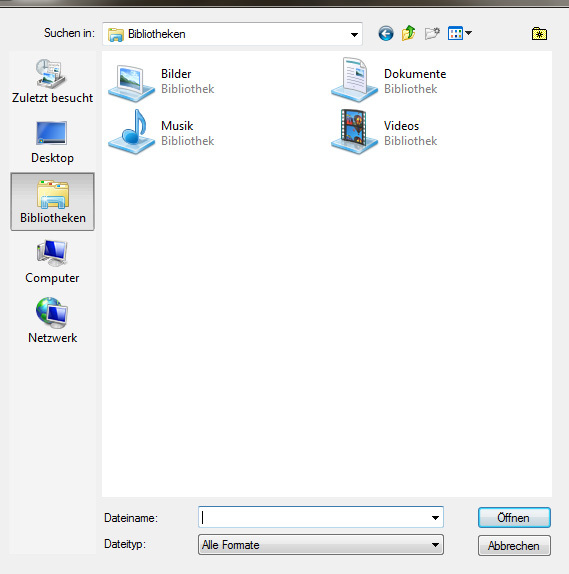This screenshot has width=569, height=574.
Task: Go back with the blue arrow icon
Action: pos(386,34)
